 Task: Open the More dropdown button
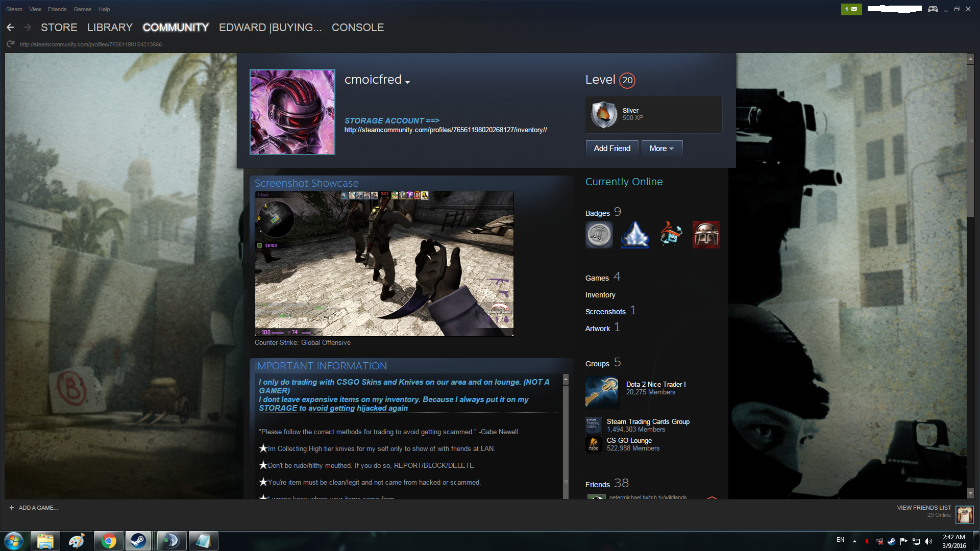tap(661, 148)
